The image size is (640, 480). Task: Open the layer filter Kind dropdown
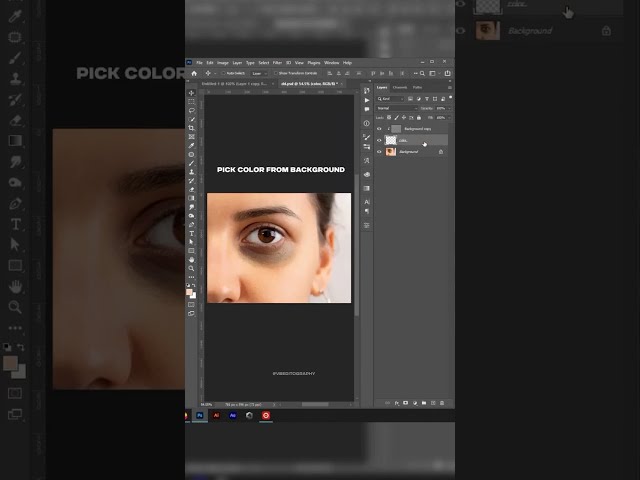pyautogui.click(x=391, y=99)
